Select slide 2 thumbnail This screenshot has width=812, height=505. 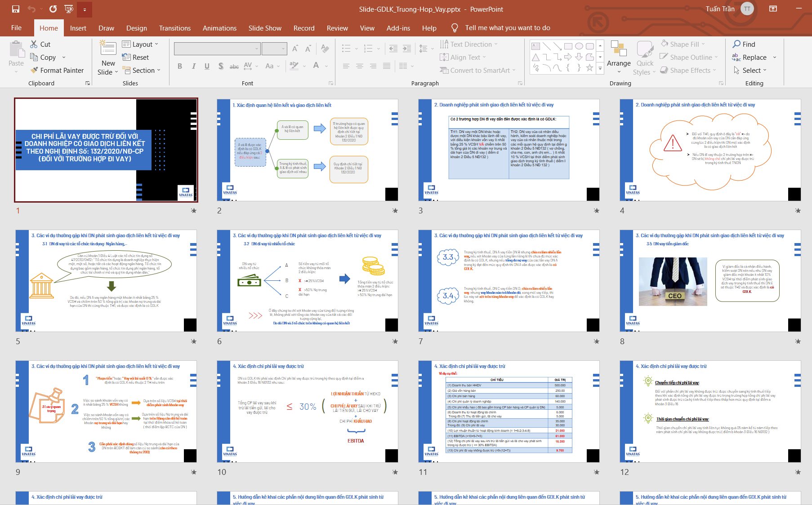coord(308,150)
